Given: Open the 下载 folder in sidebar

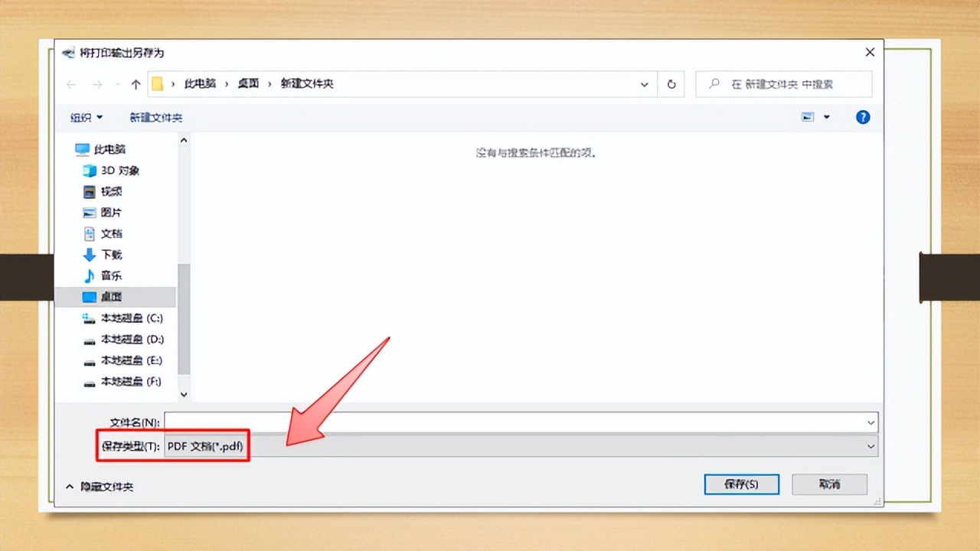Looking at the screenshot, I should (103, 254).
